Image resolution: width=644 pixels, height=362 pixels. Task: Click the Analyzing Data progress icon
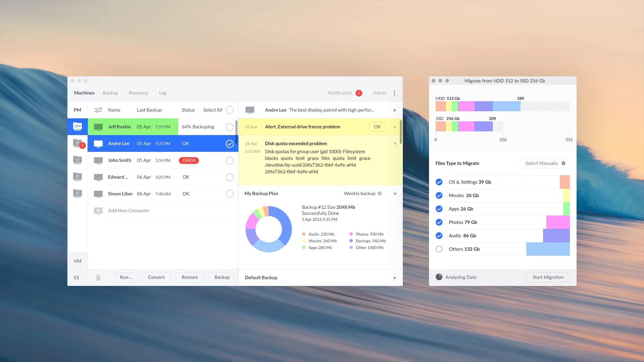439,277
